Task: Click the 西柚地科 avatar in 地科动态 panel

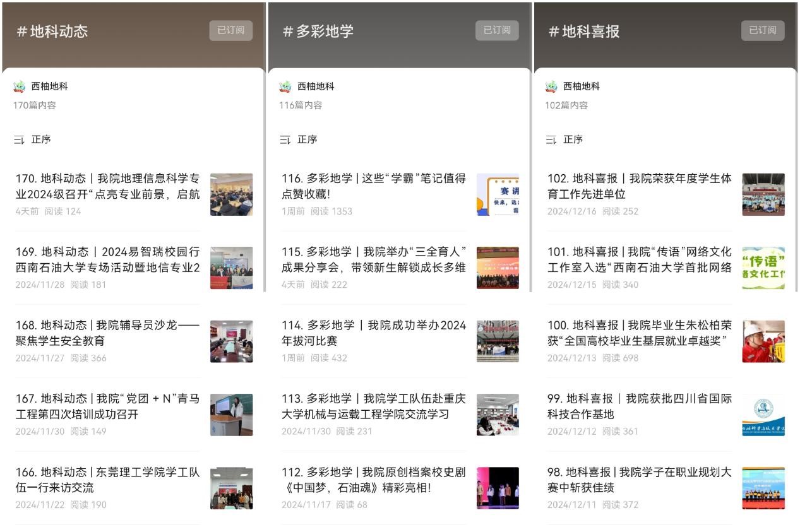Action: 20,86
